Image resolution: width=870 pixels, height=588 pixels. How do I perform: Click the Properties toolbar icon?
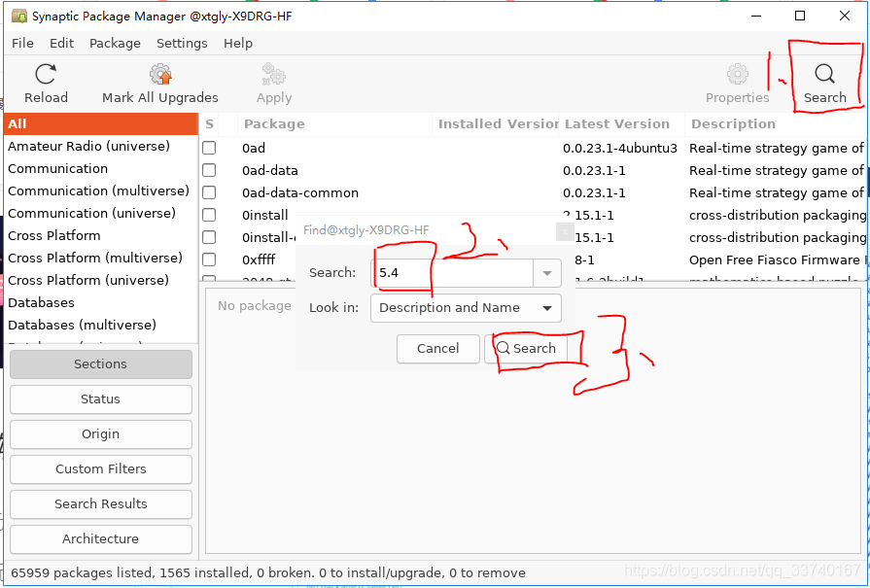[738, 74]
